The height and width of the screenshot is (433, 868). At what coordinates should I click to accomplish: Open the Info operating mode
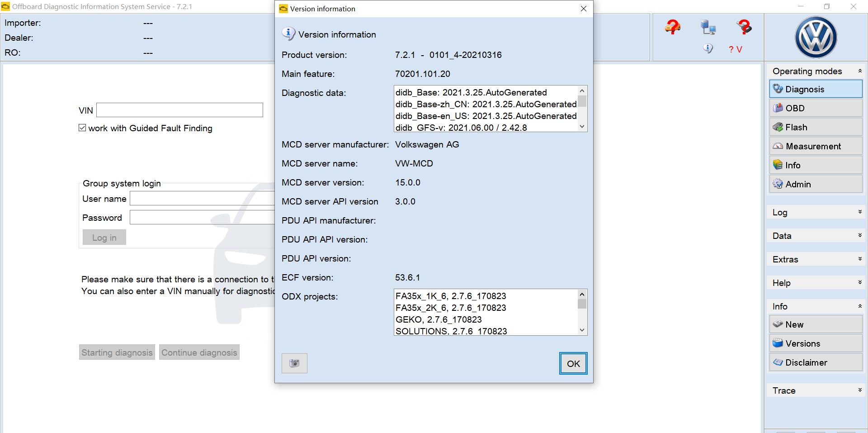pyautogui.click(x=816, y=165)
